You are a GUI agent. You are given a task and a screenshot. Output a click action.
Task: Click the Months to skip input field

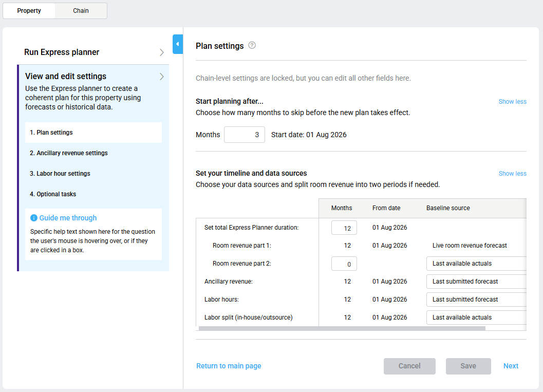click(x=245, y=135)
